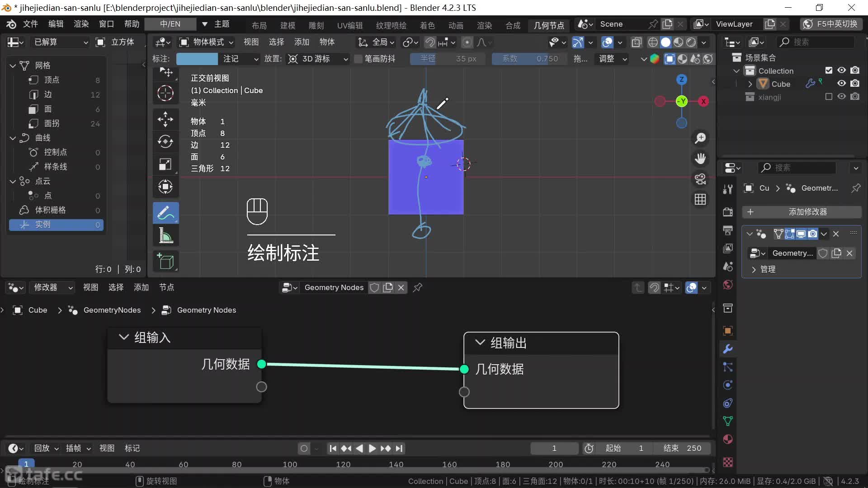Open the 3D 游标 placement dropdown

(x=318, y=59)
